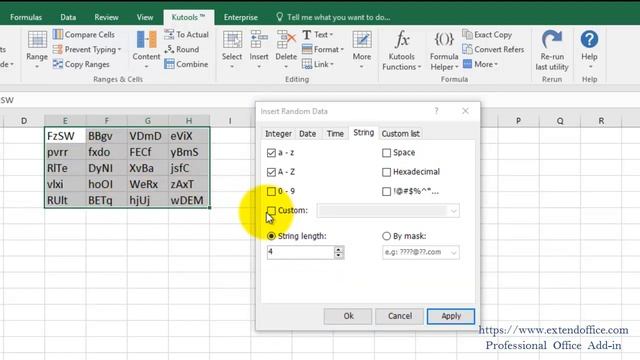Enable the 0 - 9 checkbox
Image resolution: width=640 pixels, height=360 pixels.
(271, 191)
